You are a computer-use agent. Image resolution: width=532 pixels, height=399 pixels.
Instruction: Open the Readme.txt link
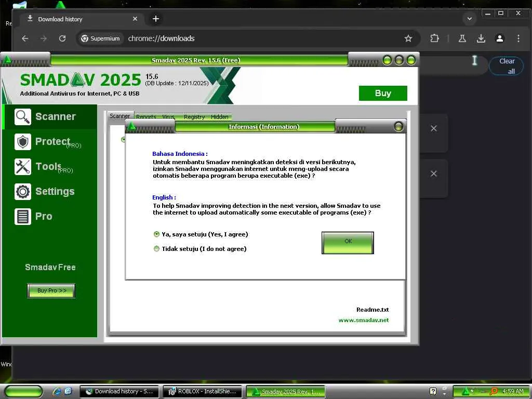[x=373, y=310]
